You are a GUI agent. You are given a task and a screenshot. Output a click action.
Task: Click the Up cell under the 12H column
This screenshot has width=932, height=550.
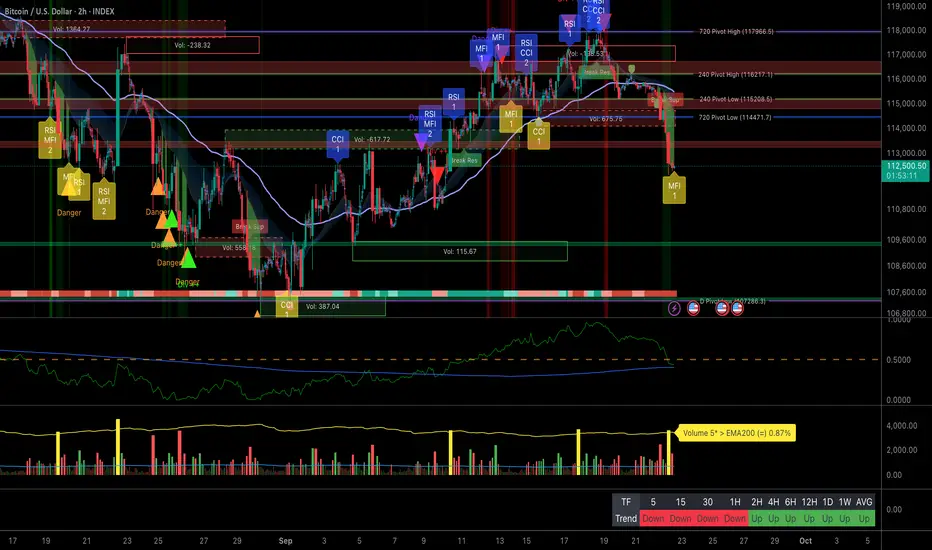809,518
